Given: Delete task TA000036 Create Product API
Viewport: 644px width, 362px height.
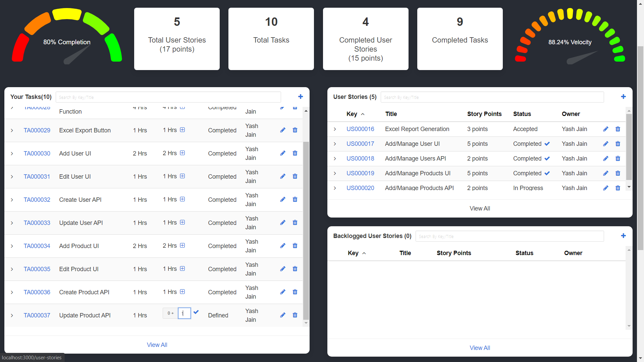Looking at the screenshot, I should click(x=295, y=292).
